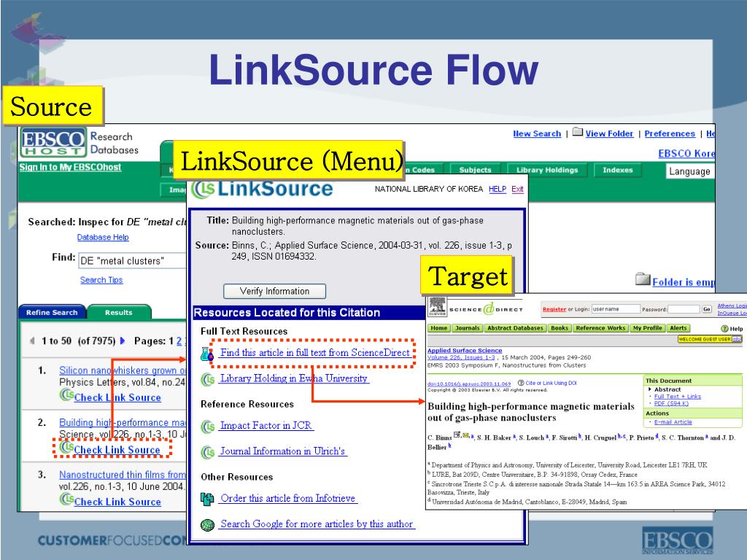Open the Database Help link
The width and height of the screenshot is (747, 560).
[103, 237]
